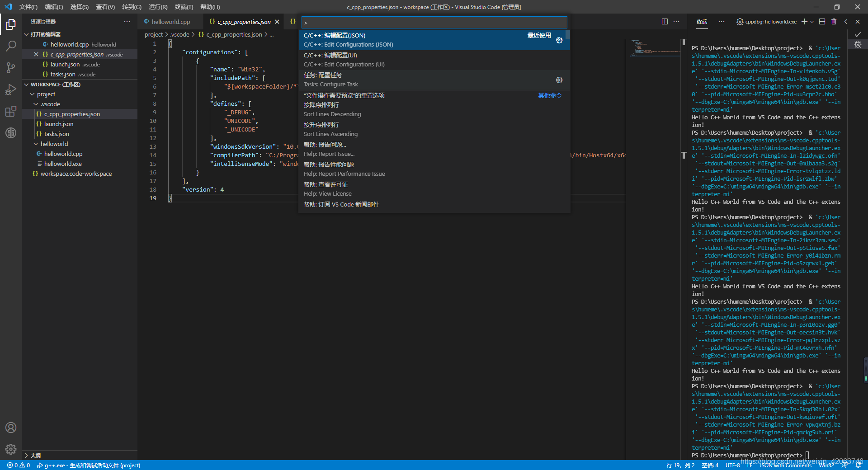The width and height of the screenshot is (868, 470).
Task: Open launch.json in the .vscode folder tree
Action: coord(80,124)
